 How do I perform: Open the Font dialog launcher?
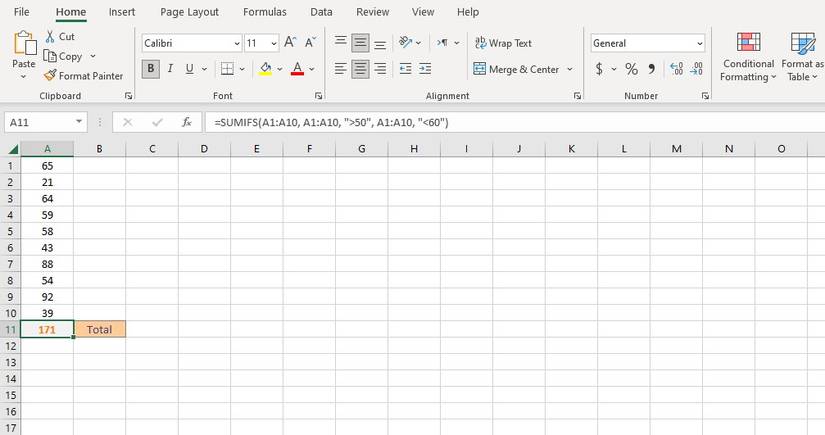coord(318,96)
